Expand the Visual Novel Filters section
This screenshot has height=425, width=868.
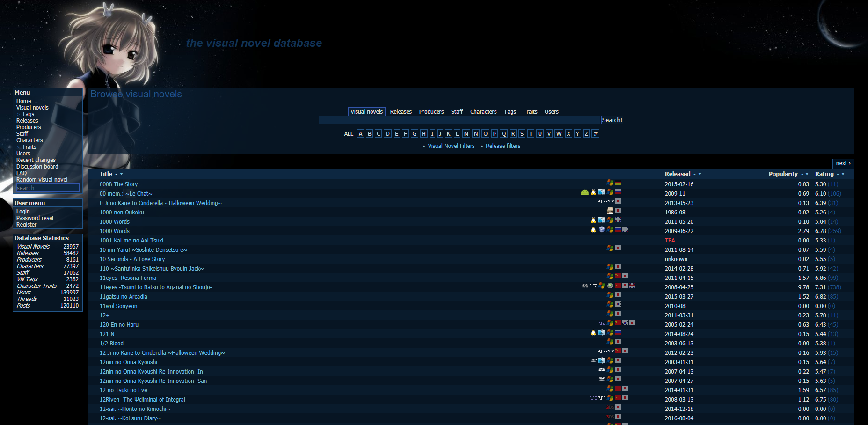click(451, 146)
